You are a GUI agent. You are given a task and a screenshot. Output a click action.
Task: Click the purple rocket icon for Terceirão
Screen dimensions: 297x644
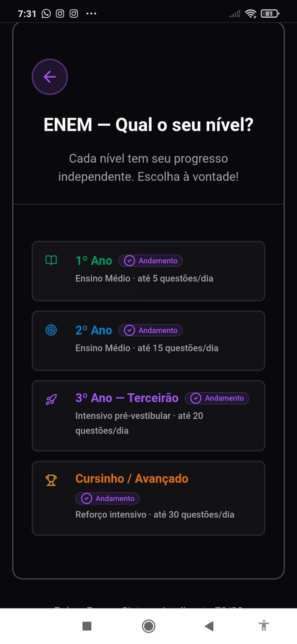51,399
